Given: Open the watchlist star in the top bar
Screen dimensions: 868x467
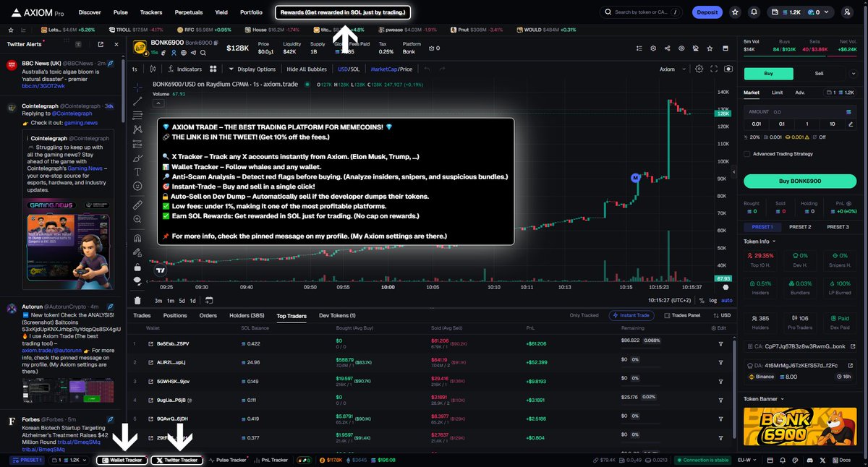Looking at the screenshot, I should pos(736,12).
